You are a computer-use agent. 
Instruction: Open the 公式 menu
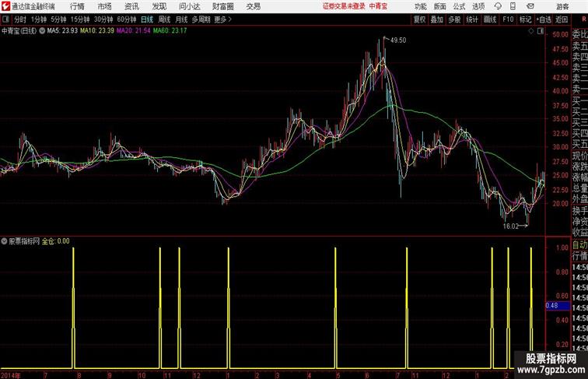(459, 6)
